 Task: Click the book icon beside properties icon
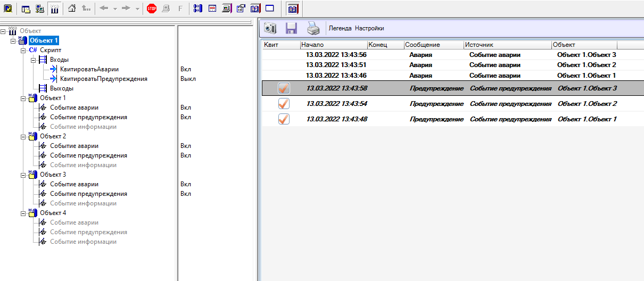click(x=255, y=9)
